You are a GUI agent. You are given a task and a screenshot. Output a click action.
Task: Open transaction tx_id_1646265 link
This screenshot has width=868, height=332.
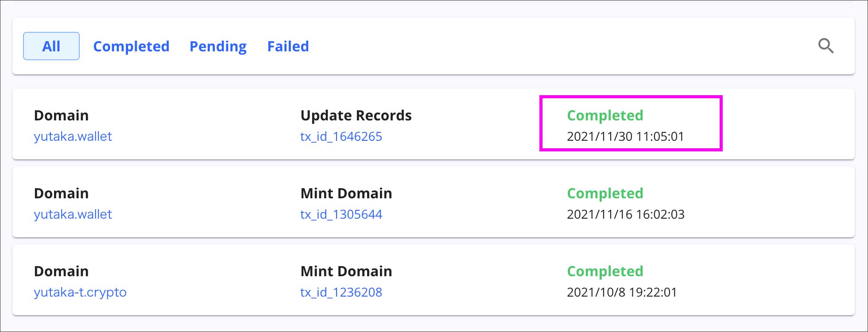[341, 136]
